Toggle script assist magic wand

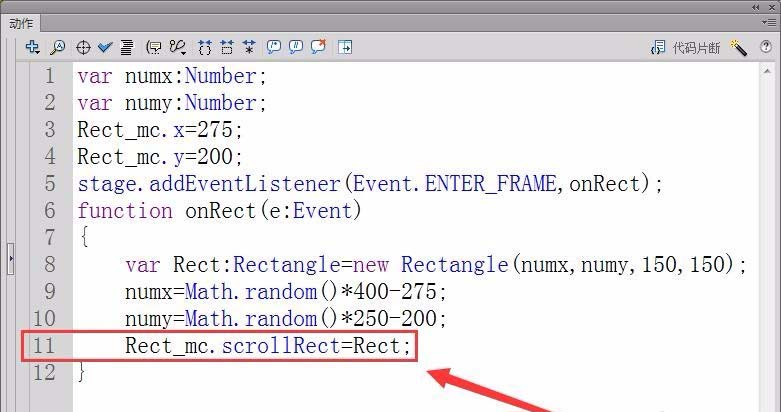(x=739, y=47)
